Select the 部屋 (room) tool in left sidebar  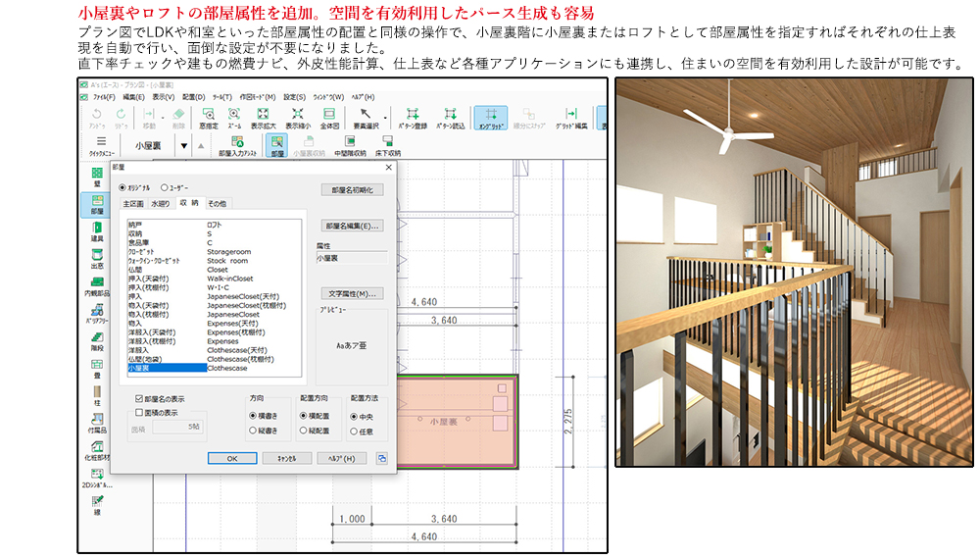[97, 204]
